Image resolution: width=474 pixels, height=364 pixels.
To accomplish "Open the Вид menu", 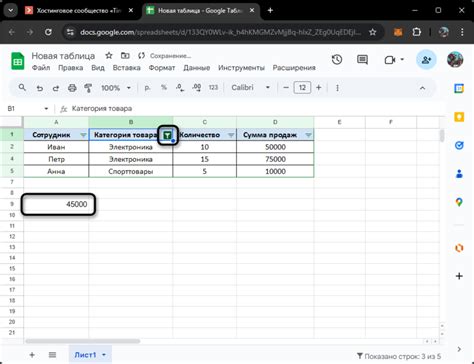I will click(x=98, y=68).
